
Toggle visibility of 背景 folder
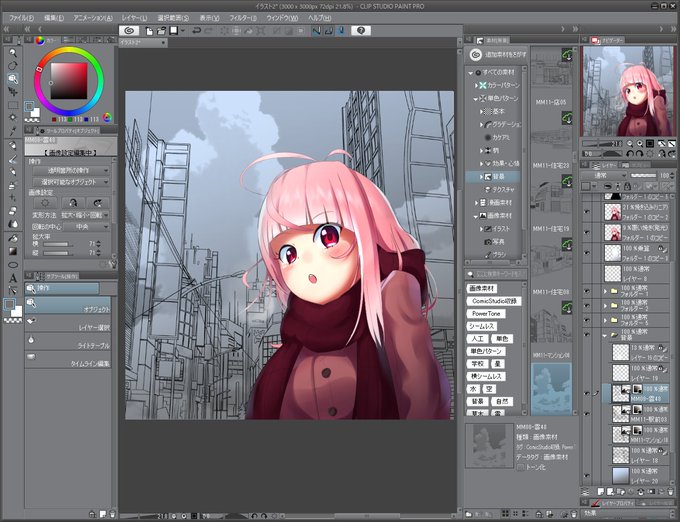(587, 334)
